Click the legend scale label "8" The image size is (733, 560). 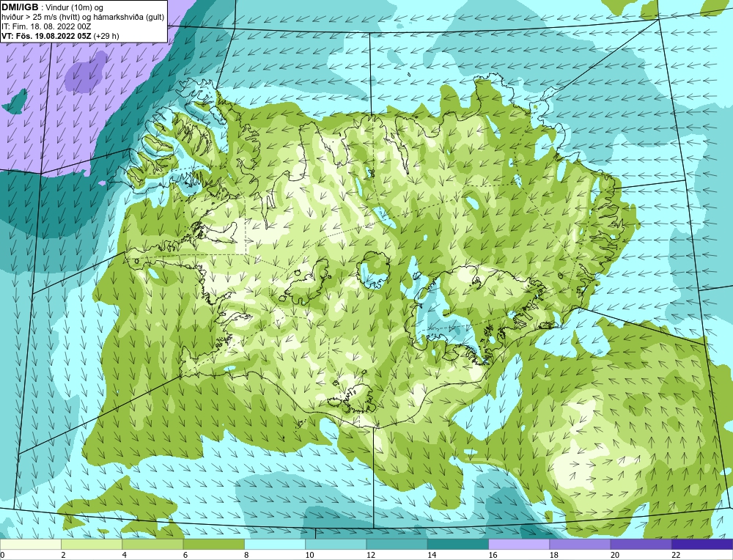[x=246, y=555]
